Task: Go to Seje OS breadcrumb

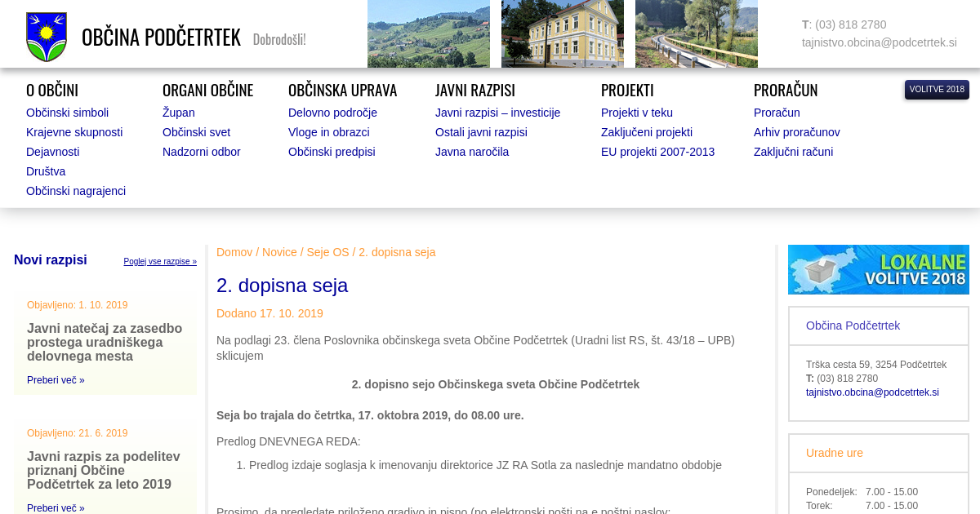Action: (327, 252)
